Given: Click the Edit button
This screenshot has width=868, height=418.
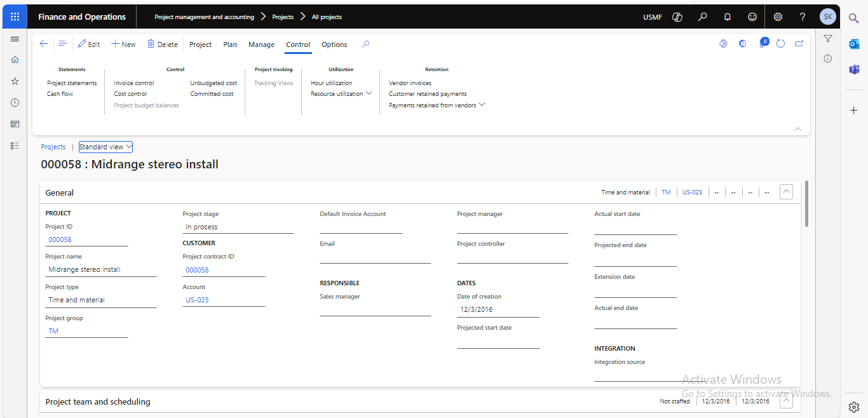Looking at the screenshot, I should pyautogui.click(x=89, y=44).
